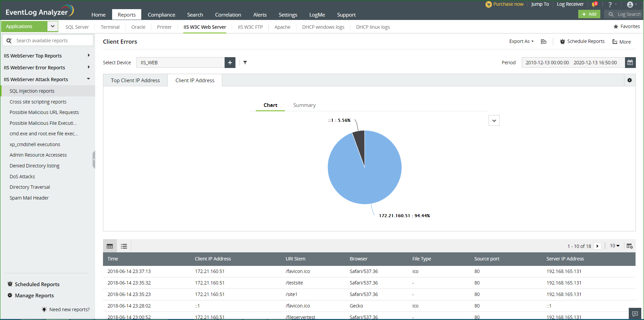Switch to list view

pos(124,246)
